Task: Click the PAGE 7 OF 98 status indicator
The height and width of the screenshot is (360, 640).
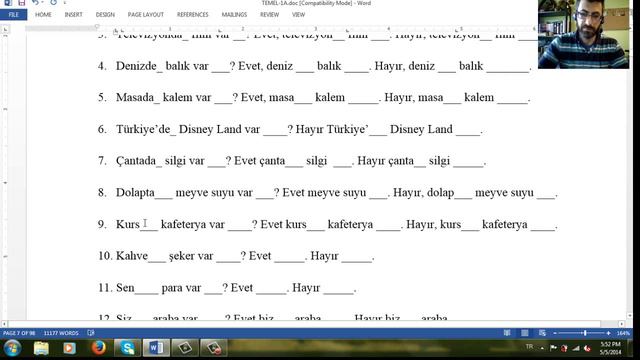Action: 19,333
